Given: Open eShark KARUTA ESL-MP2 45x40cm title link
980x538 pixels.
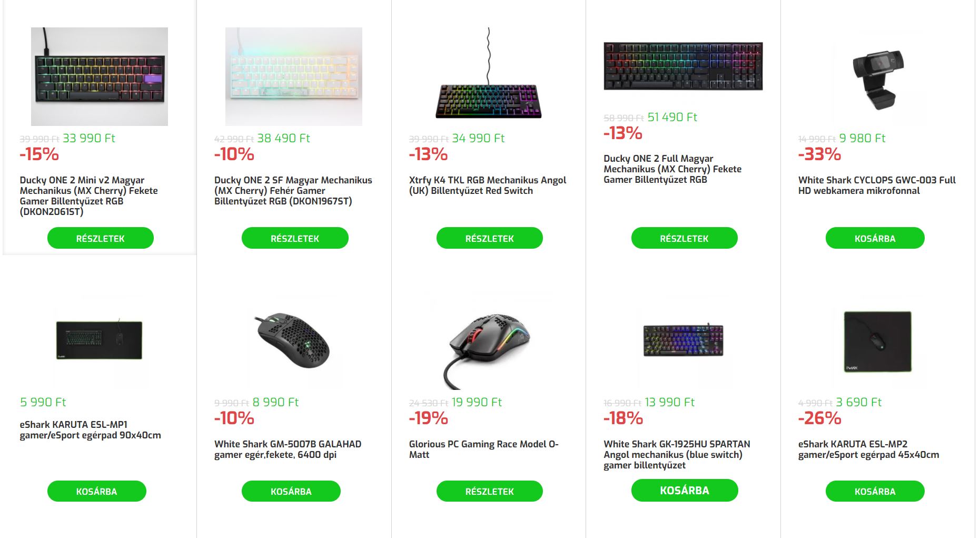Looking at the screenshot, I should pyautogui.click(x=868, y=449).
